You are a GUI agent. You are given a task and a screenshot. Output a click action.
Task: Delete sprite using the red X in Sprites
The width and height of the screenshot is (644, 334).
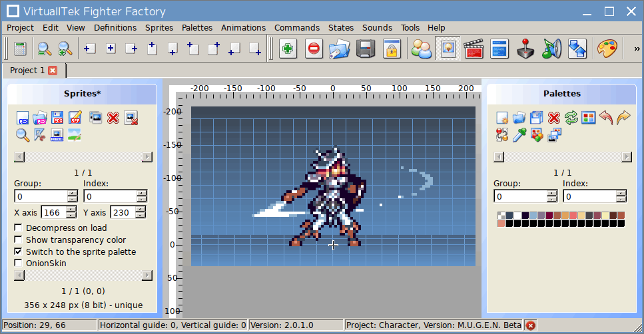[x=113, y=118]
